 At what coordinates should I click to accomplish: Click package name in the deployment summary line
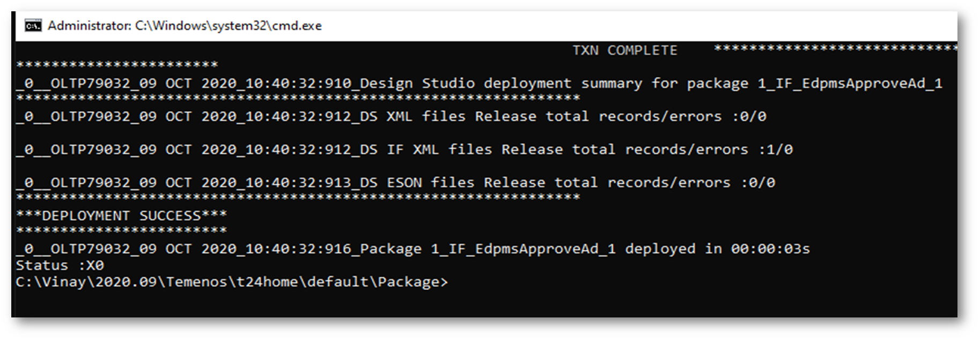[x=850, y=84]
